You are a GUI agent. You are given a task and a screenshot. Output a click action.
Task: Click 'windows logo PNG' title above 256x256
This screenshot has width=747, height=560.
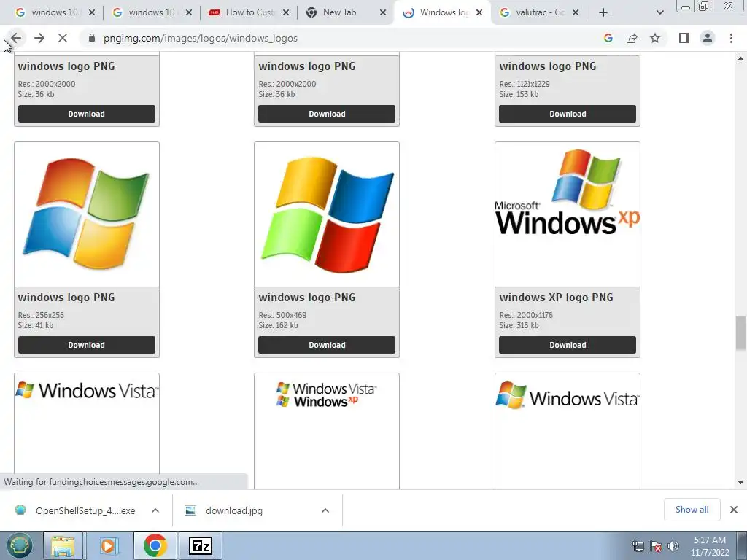click(66, 297)
